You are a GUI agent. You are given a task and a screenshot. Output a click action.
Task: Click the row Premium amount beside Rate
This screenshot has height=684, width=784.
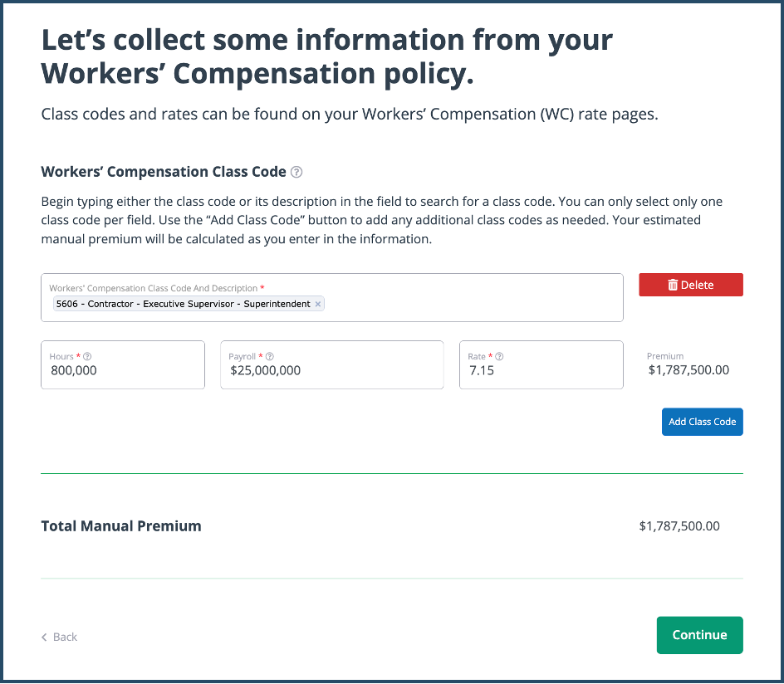coord(688,370)
